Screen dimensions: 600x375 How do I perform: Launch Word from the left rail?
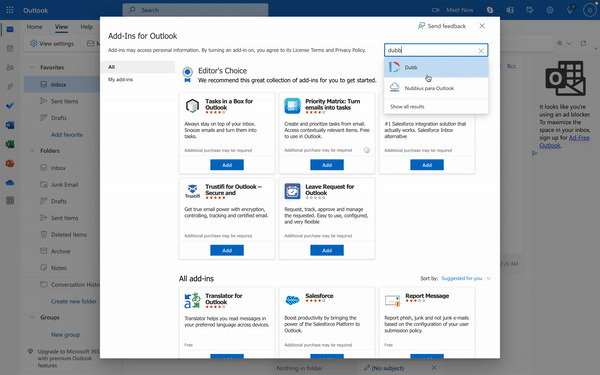10,125
